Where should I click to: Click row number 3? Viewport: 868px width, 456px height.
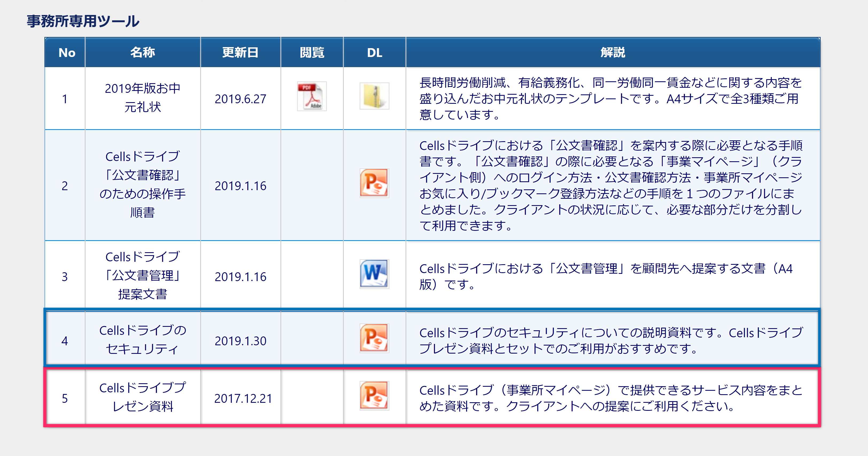65,277
